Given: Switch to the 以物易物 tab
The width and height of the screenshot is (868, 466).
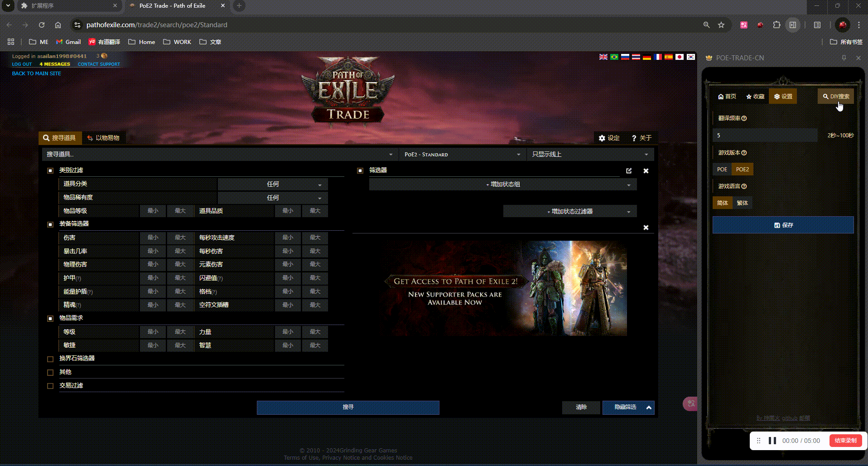Looking at the screenshot, I should [x=103, y=138].
